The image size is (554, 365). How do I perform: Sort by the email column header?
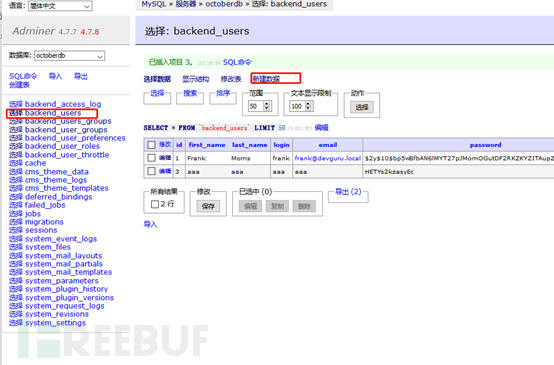(x=328, y=145)
